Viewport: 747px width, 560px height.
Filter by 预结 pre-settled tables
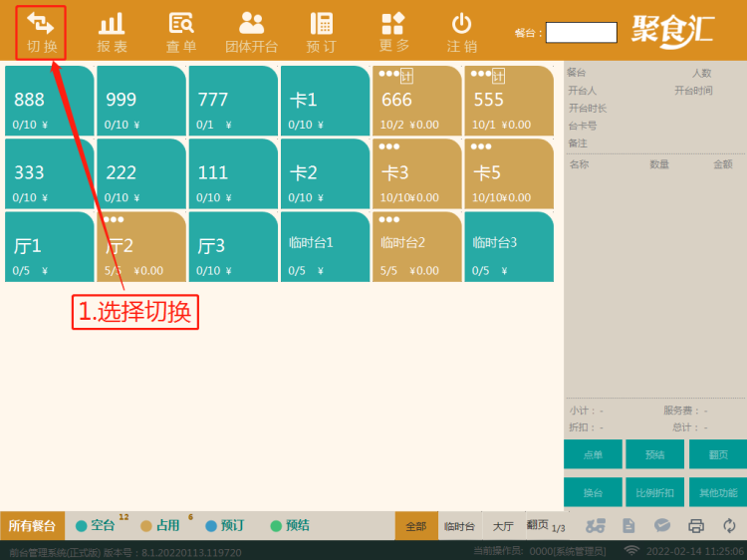[290, 525]
